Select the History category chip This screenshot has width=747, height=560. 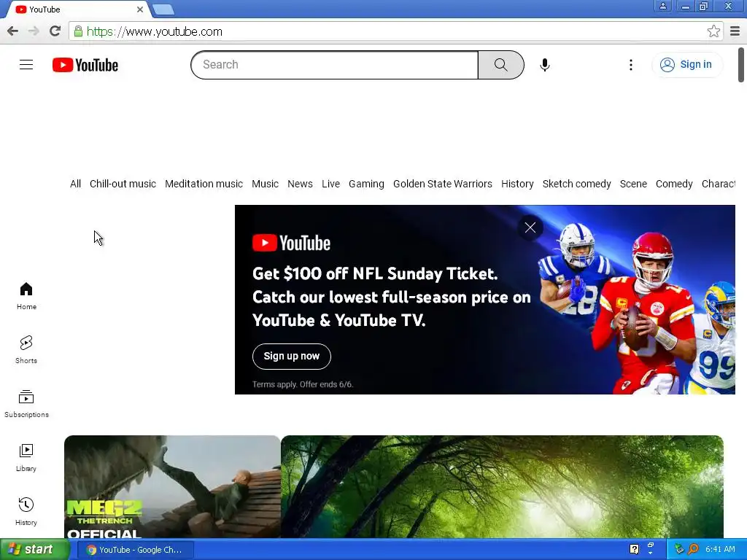pos(517,184)
